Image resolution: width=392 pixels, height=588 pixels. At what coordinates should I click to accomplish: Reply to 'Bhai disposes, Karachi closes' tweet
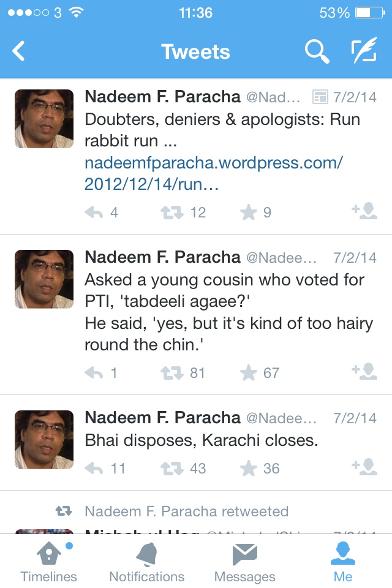tap(94, 469)
